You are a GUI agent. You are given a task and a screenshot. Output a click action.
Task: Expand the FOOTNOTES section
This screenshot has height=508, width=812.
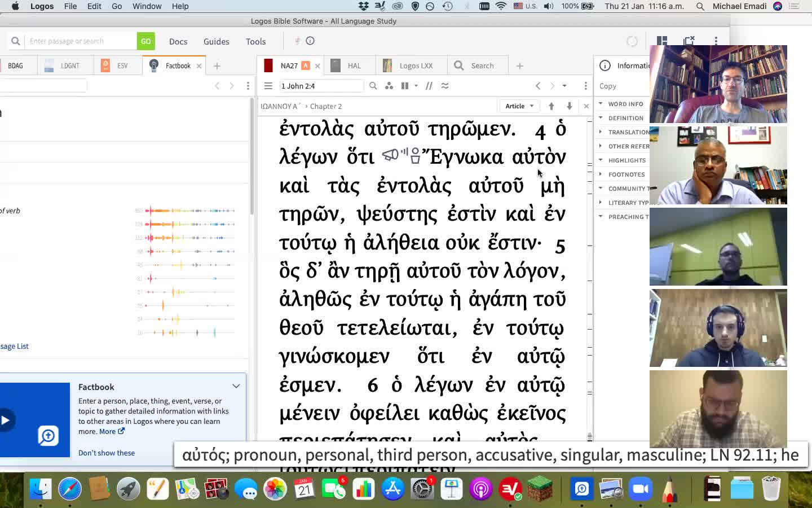tap(601, 174)
